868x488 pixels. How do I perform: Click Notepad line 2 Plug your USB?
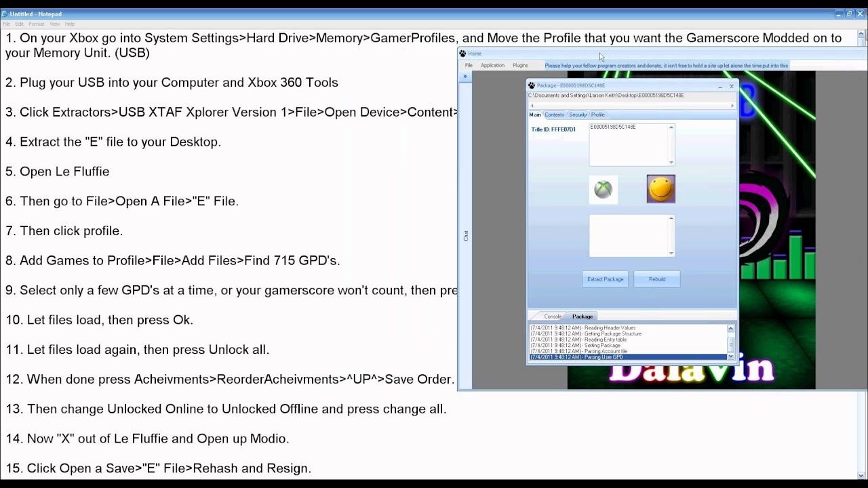click(x=172, y=82)
